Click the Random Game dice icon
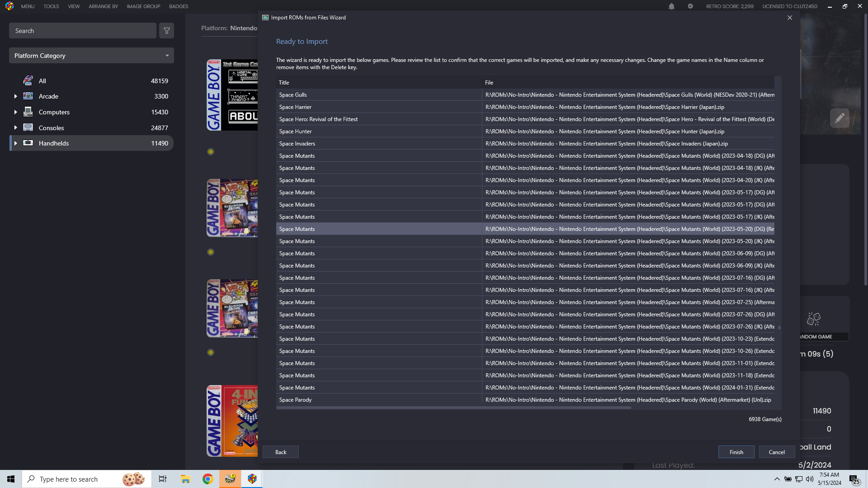868x488 pixels. [x=813, y=319]
